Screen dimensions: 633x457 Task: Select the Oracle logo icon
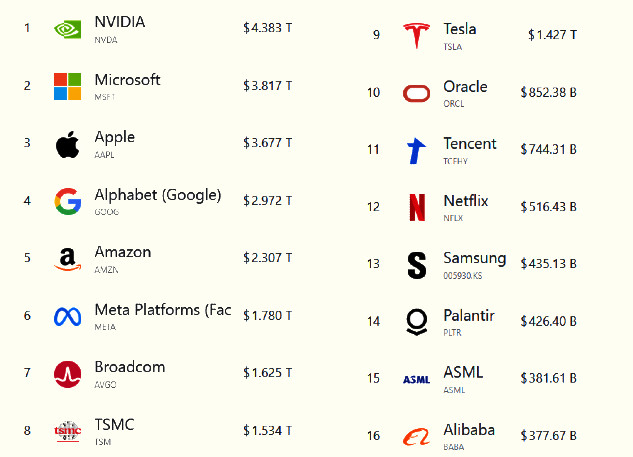[x=416, y=93]
